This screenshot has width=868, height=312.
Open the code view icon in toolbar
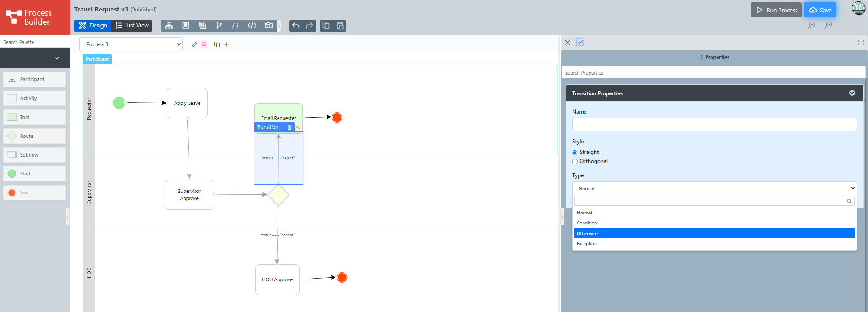[x=252, y=26]
